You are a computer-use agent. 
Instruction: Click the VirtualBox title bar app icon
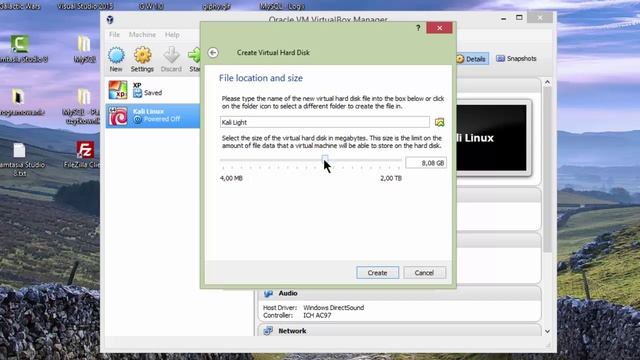point(110,20)
